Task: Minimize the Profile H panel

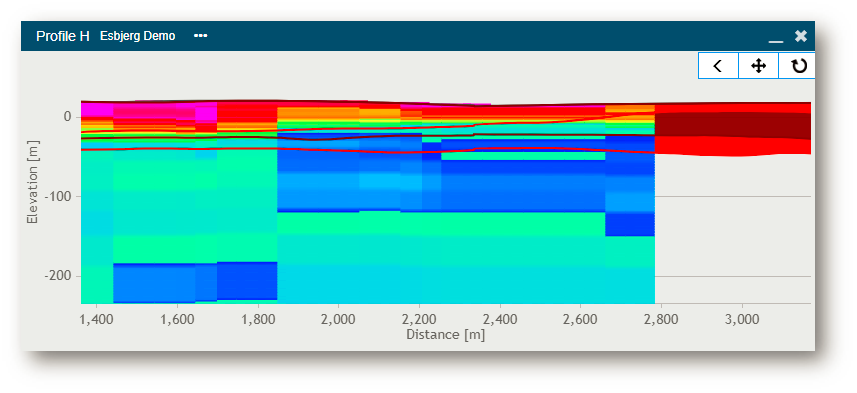Action: point(775,37)
